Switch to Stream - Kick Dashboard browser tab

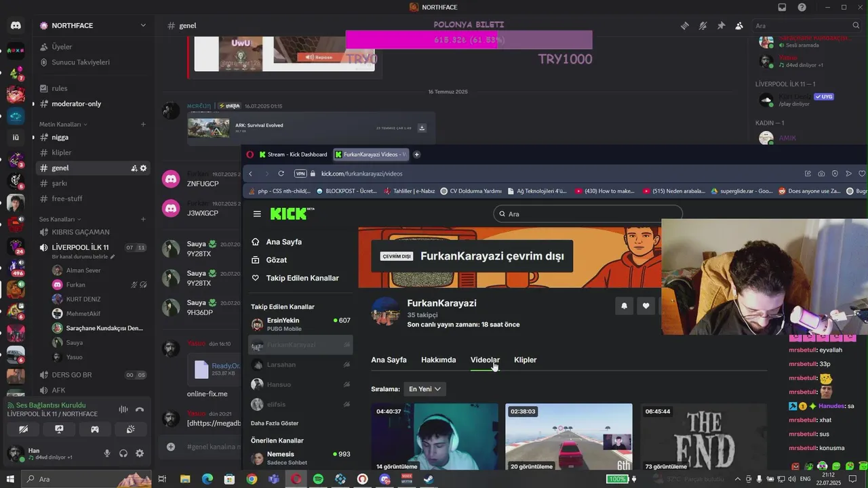(x=292, y=155)
